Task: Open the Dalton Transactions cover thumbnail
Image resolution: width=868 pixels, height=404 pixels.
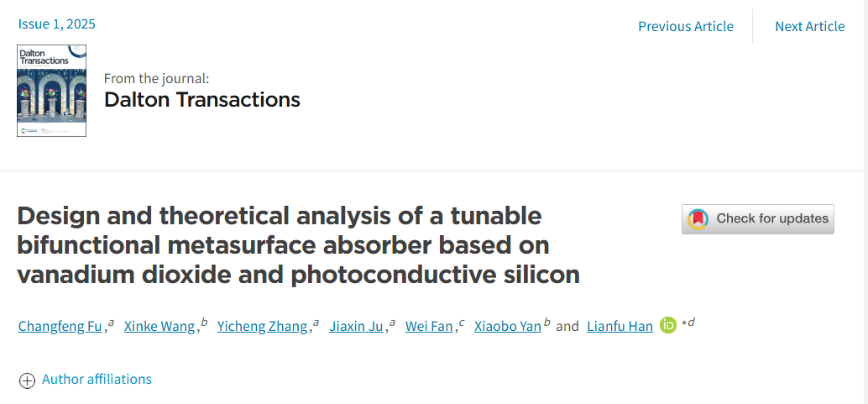Action: click(x=51, y=91)
